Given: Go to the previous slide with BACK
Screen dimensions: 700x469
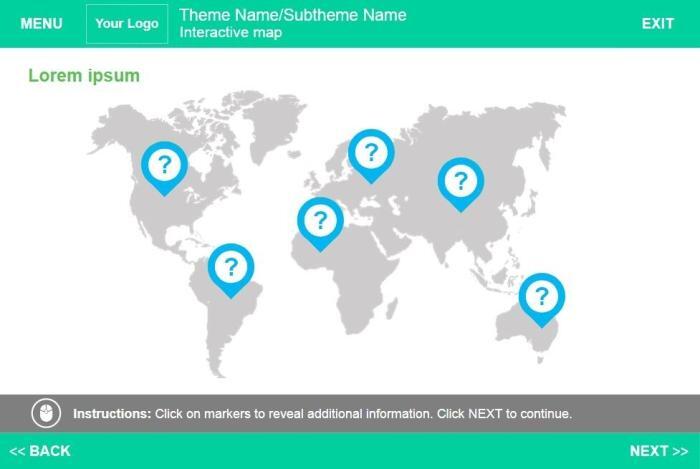Looking at the screenshot, I should (41, 451).
